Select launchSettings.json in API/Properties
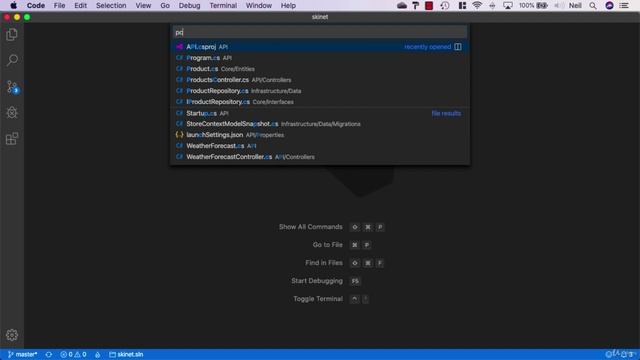640x360 pixels. 320,135
